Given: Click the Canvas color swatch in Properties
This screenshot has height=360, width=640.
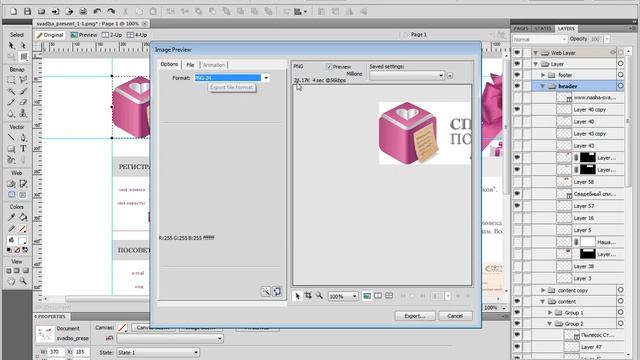Looking at the screenshot, I should [x=122, y=327].
